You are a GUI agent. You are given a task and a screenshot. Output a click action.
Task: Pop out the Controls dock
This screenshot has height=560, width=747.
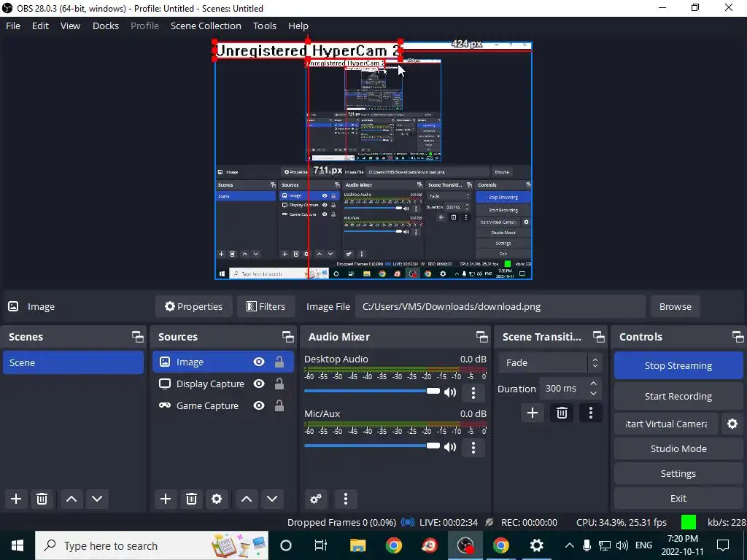[738, 337]
